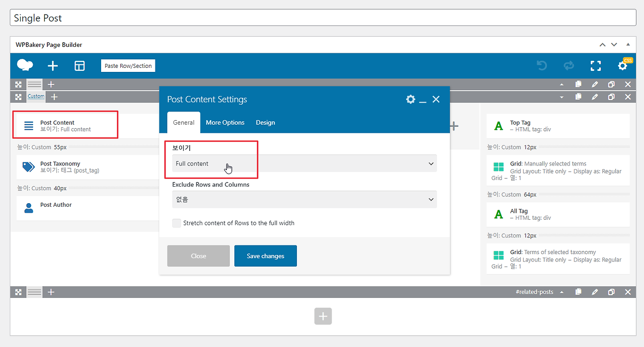
Task: Open Add Element via toolbar plus icon
Action: (53, 66)
